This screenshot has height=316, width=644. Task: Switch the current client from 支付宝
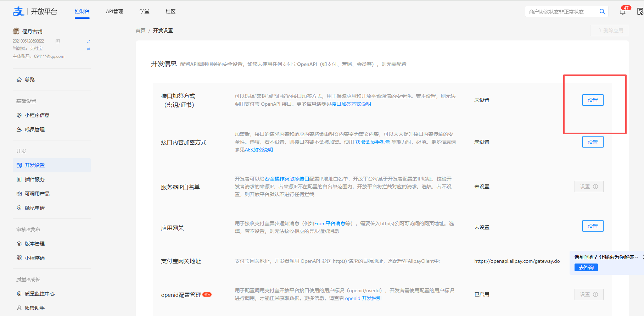point(89,49)
